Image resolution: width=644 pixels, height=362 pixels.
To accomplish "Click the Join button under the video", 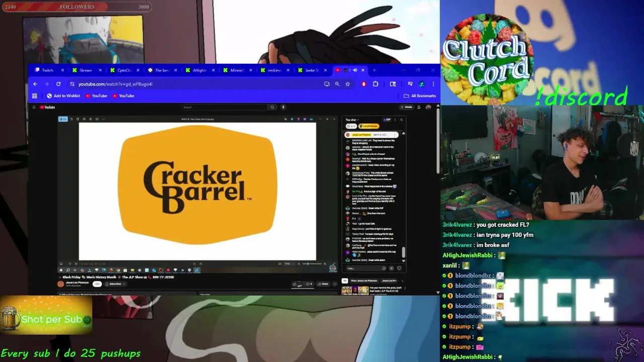I will pos(97,284).
